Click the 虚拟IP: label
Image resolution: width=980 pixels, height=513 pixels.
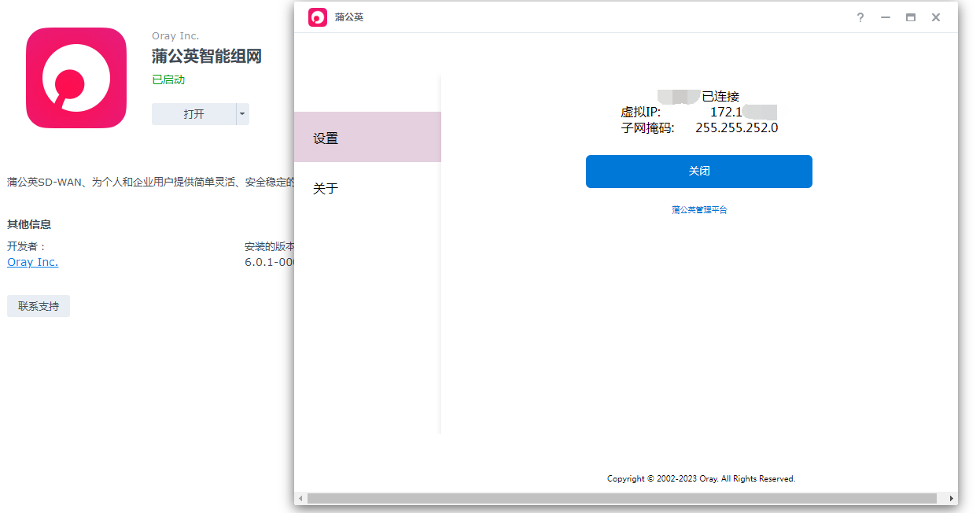(x=641, y=112)
